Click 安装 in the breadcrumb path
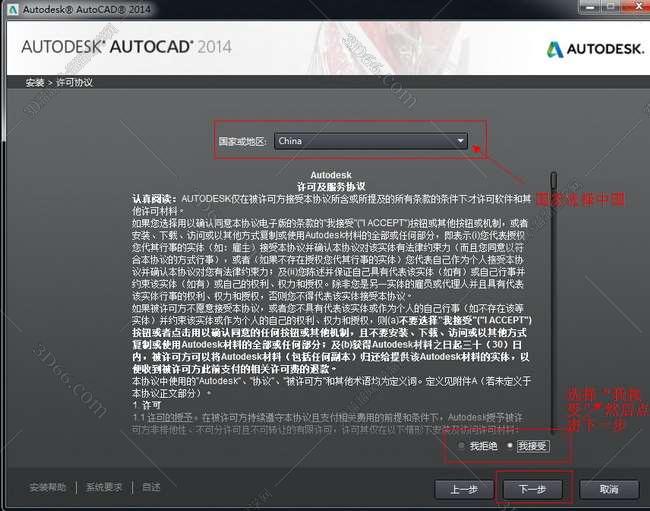 35,82
